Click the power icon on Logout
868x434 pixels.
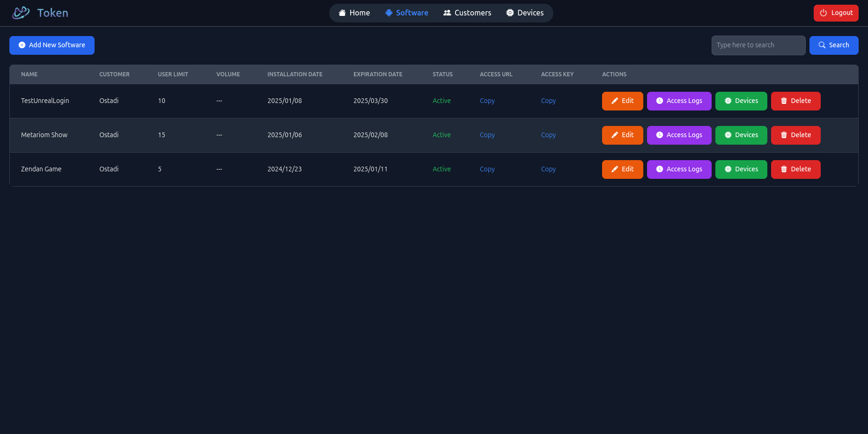[824, 13]
